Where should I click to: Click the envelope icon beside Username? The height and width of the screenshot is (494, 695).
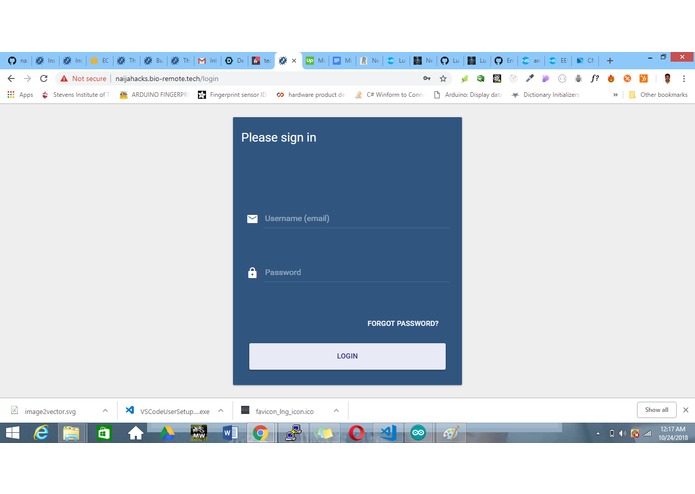(x=252, y=218)
